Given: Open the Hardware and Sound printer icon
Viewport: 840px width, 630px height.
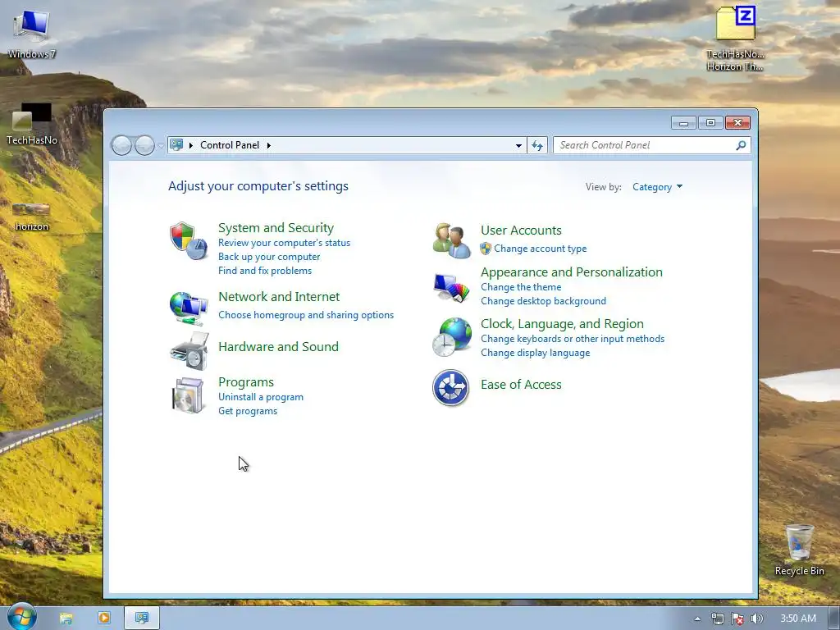Looking at the screenshot, I should pos(189,351).
